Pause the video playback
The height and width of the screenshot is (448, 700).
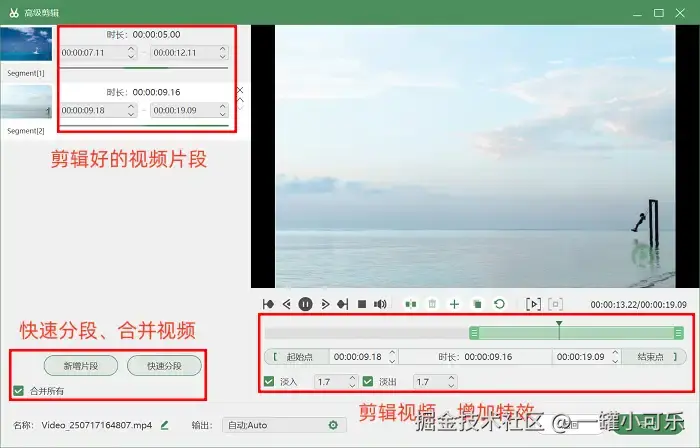(305, 304)
